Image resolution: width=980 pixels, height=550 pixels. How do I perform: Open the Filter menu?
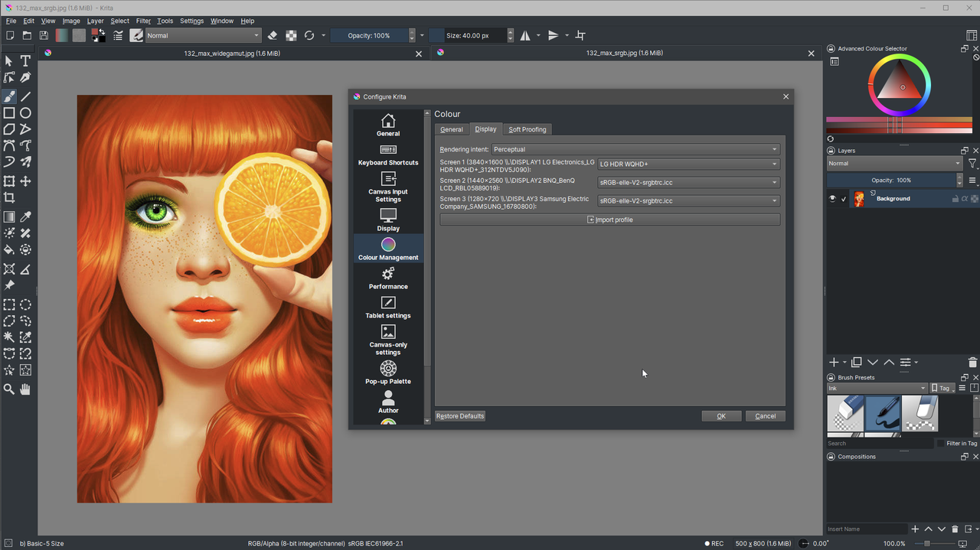coord(143,21)
